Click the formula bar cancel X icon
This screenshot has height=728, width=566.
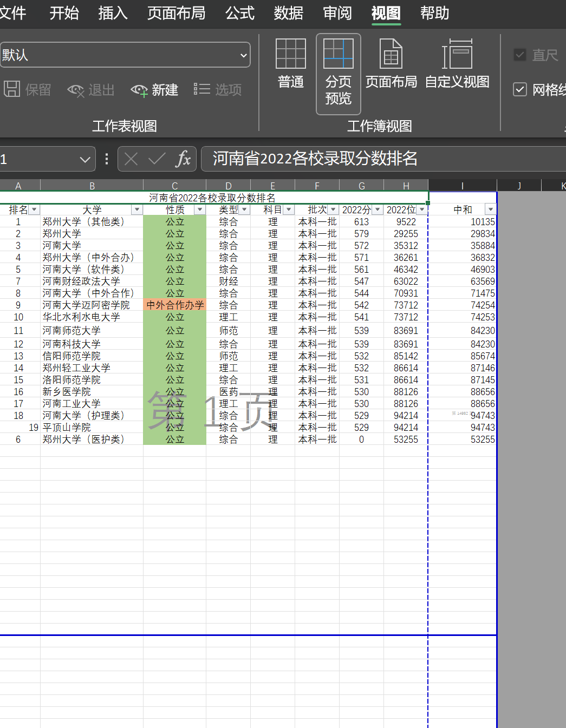point(131,159)
